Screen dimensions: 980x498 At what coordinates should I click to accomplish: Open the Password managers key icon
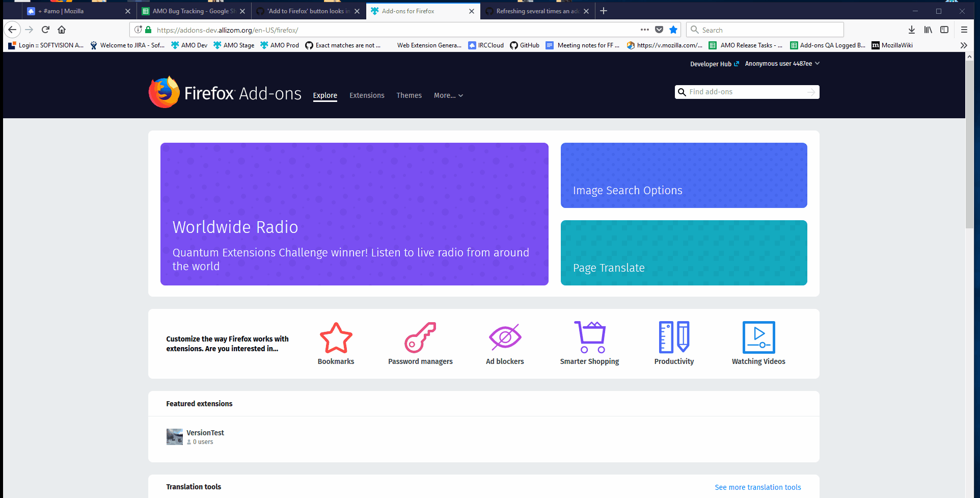click(420, 337)
